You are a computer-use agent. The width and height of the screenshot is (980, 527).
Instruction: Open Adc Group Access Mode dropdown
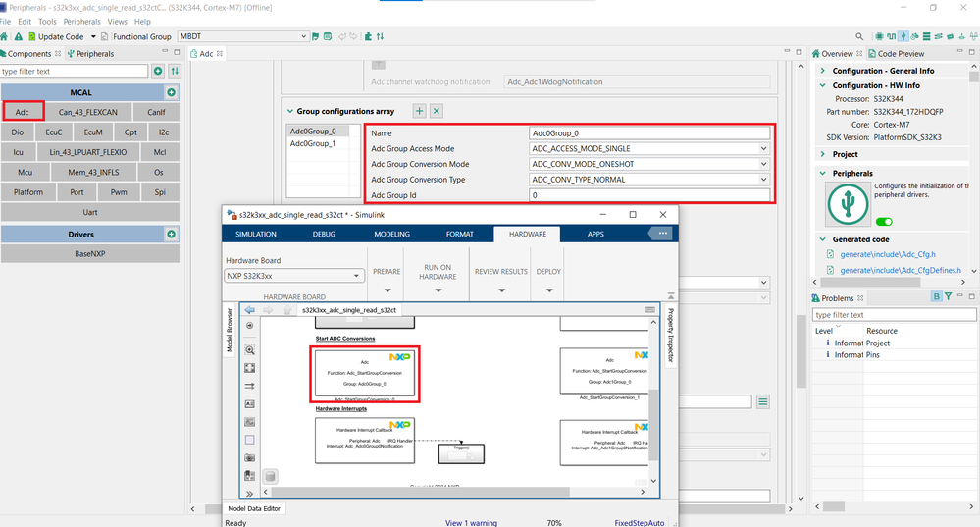click(764, 149)
